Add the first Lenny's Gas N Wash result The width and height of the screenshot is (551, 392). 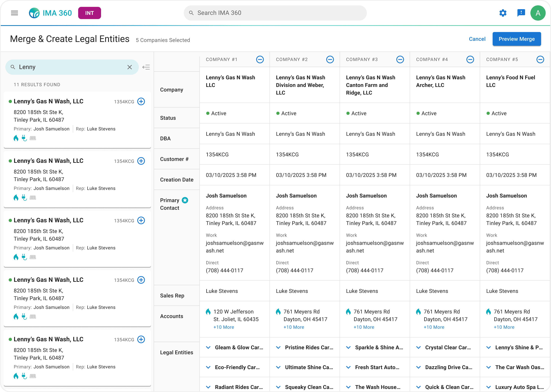[141, 101]
